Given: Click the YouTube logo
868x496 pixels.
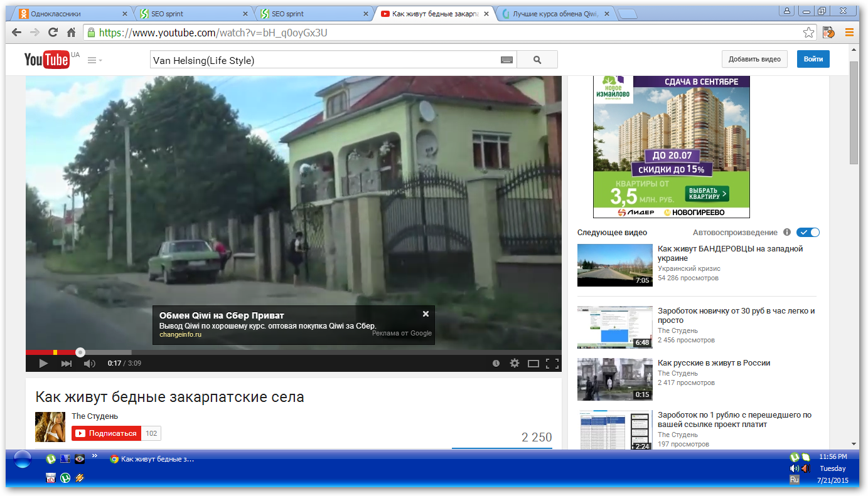Looking at the screenshot, I should coord(47,60).
